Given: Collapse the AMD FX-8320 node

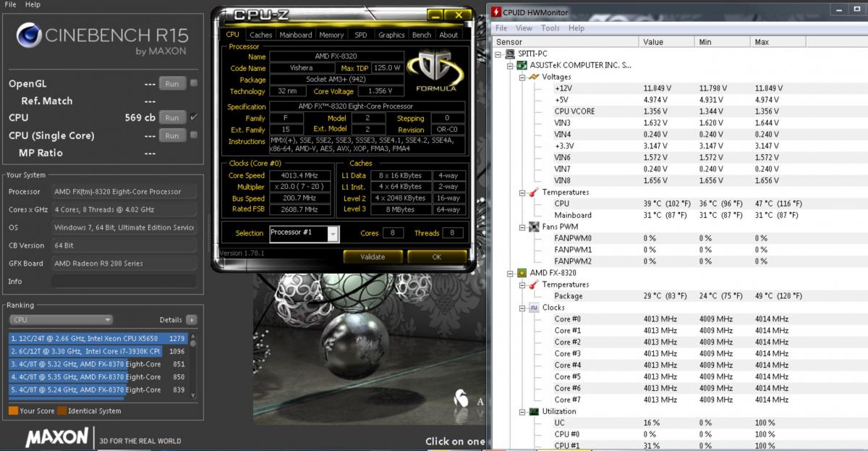Looking at the screenshot, I should (510, 273).
